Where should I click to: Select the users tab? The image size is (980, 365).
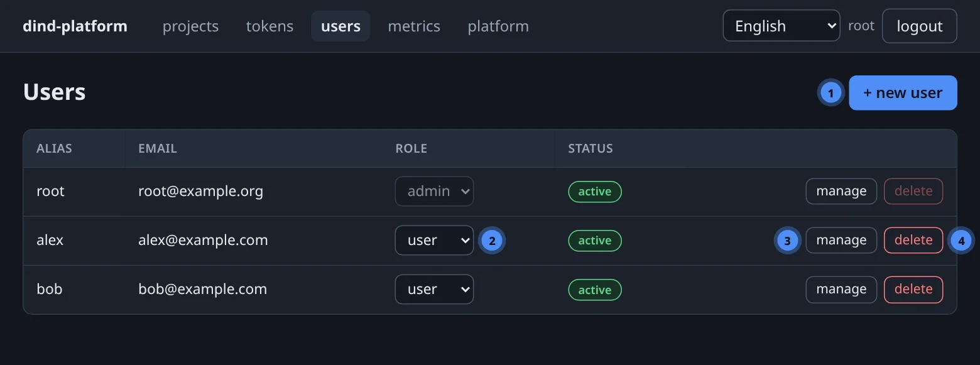pos(340,26)
